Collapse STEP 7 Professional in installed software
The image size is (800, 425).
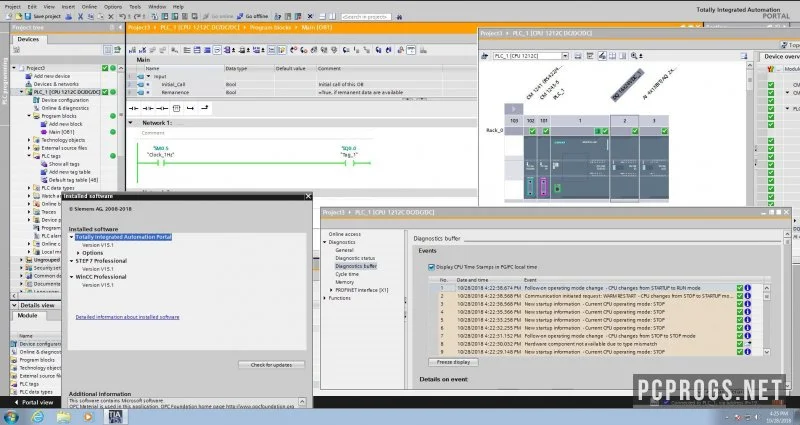click(x=72, y=261)
